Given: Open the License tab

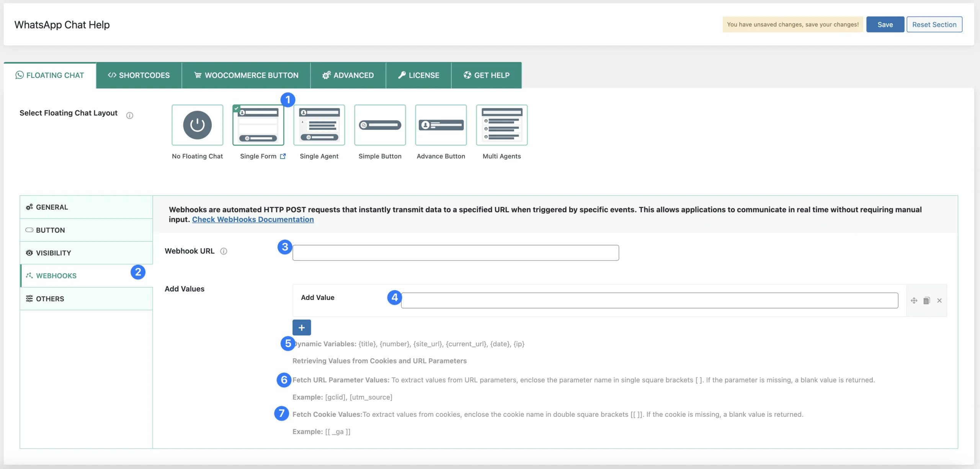Looking at the screenshot, I should 418,75.
